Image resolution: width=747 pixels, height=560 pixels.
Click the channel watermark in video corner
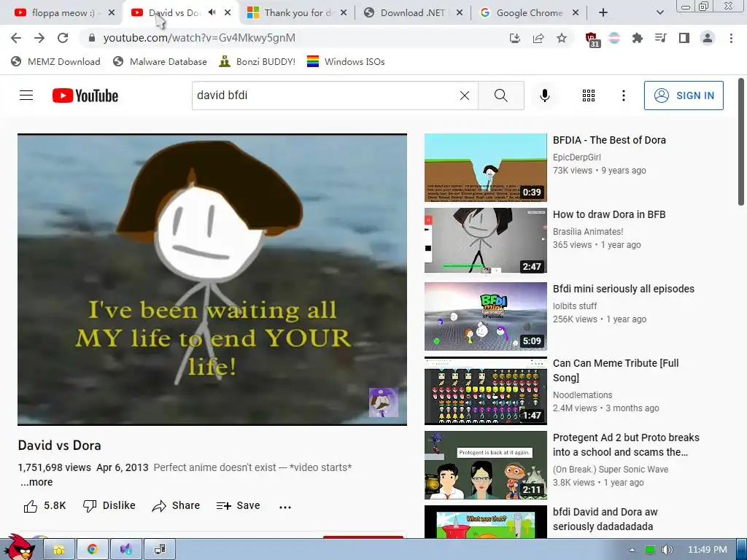pyautogui.click(x=384, y=402)
